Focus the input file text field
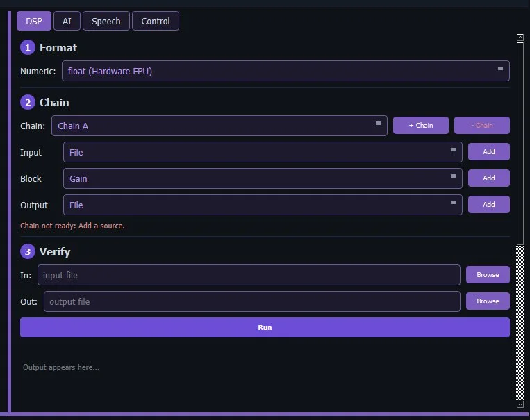This screenshot has height=420, width=530. tap(249, 275)
